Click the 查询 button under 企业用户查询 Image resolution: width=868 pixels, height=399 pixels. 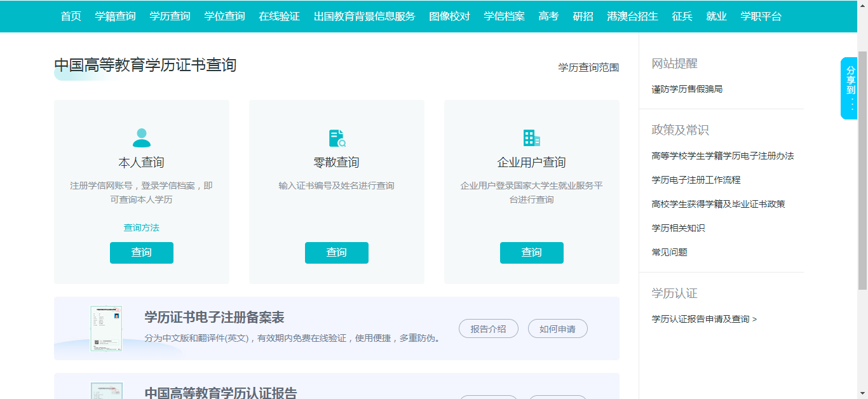531,252
